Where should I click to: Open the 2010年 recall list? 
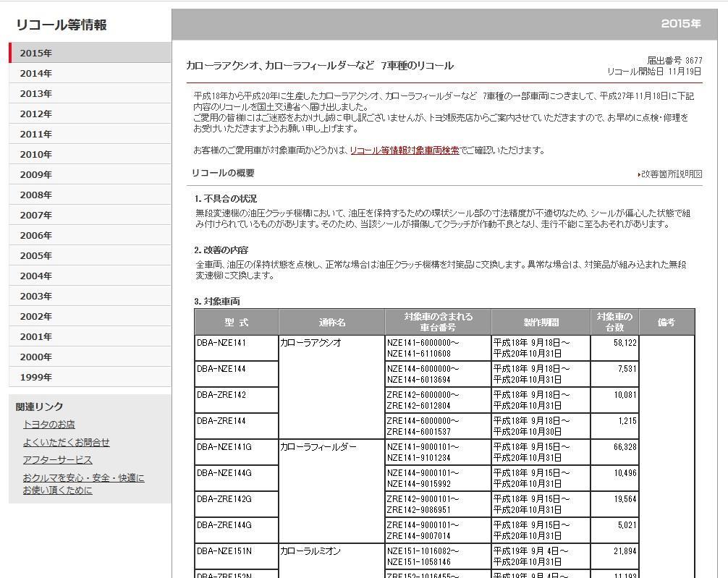coord(90,154)
